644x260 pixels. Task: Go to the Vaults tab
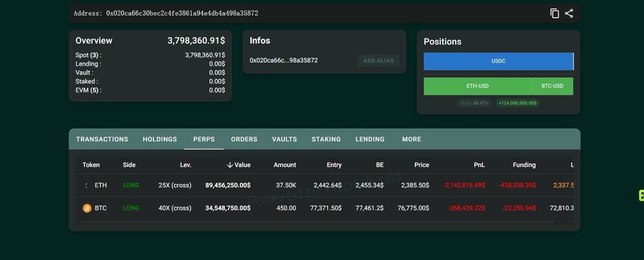(x=284, y=139)
